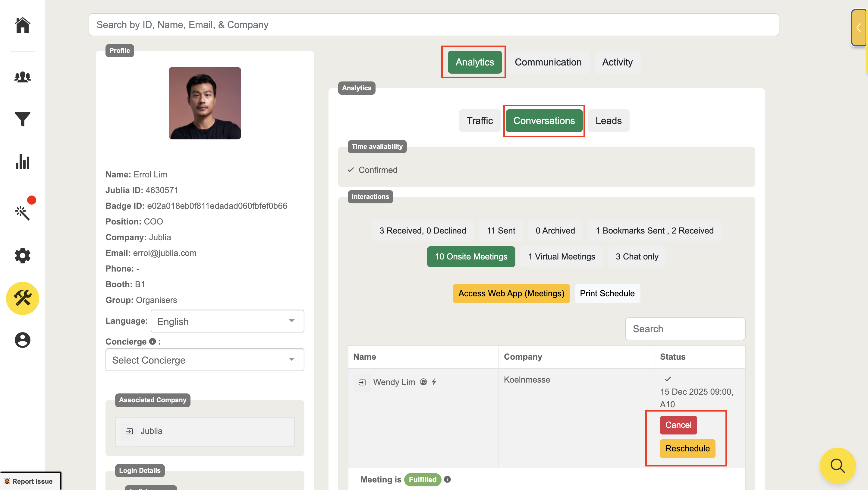Image resolution: width=868 pixels, height=490 pixels.
Task: Open the Select Concierge dropdown
Action: point(205,360)
